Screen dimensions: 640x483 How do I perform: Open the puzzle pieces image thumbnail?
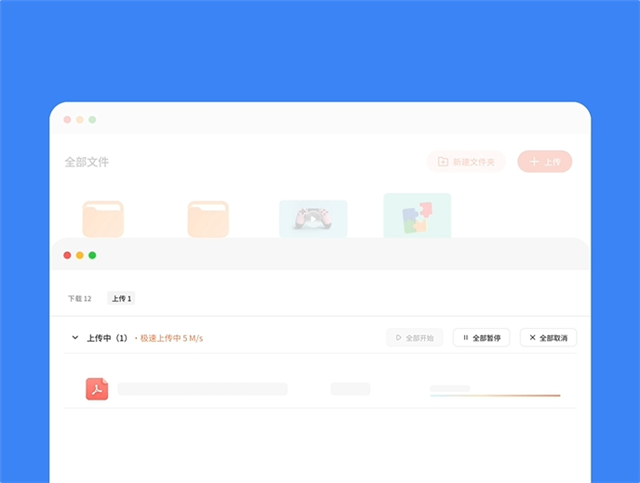click(x=417, y=216)
